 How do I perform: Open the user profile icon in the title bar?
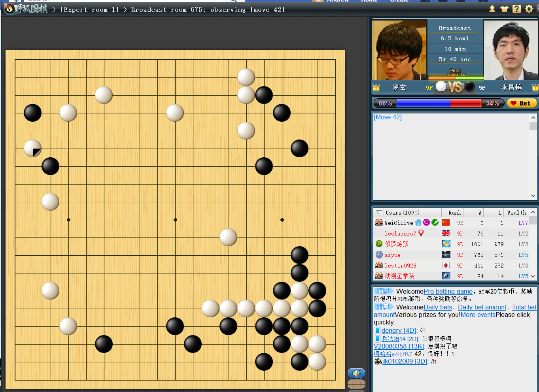(x=492, y=9)
